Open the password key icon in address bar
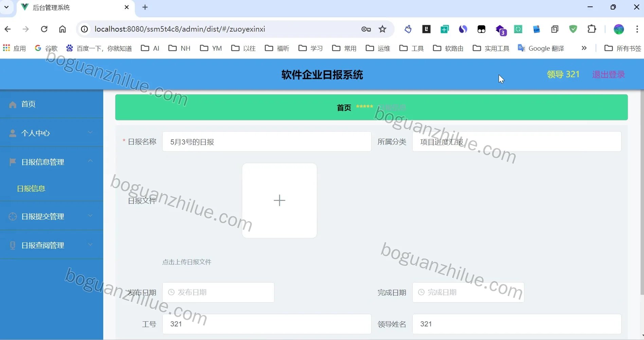 click(366, 29)
